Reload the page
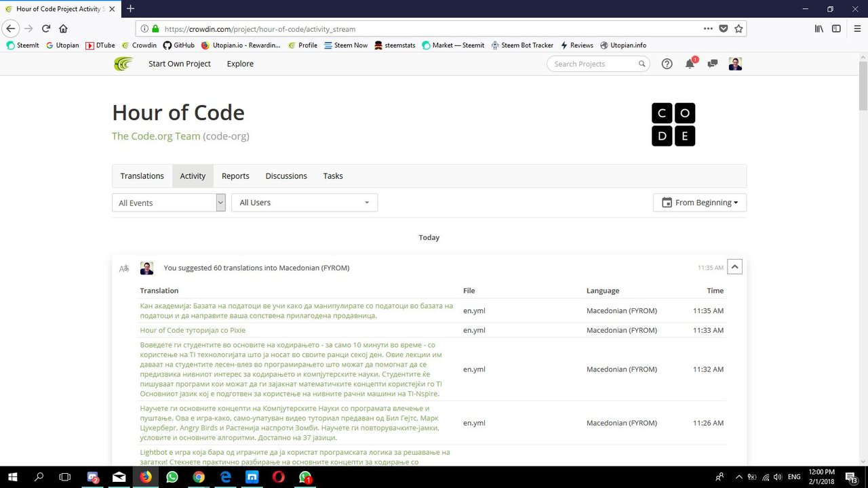This screenshot has height=488, width=868. 46,28
